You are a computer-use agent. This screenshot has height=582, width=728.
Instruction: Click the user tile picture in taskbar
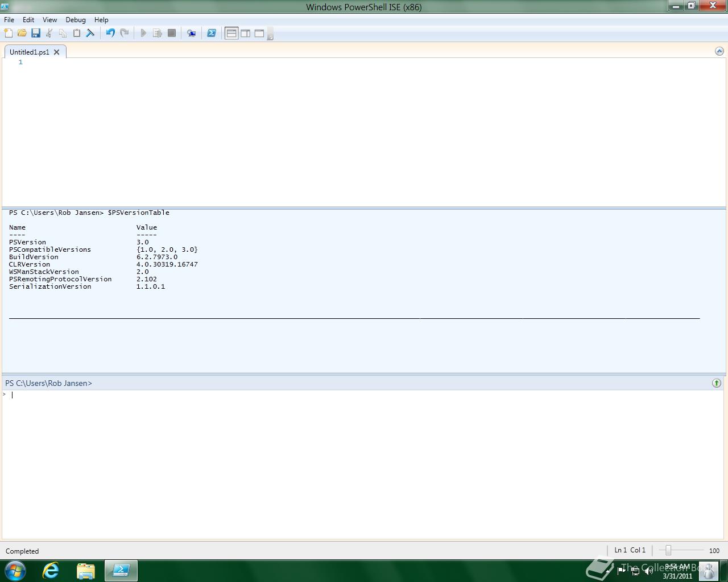[709, 571]
